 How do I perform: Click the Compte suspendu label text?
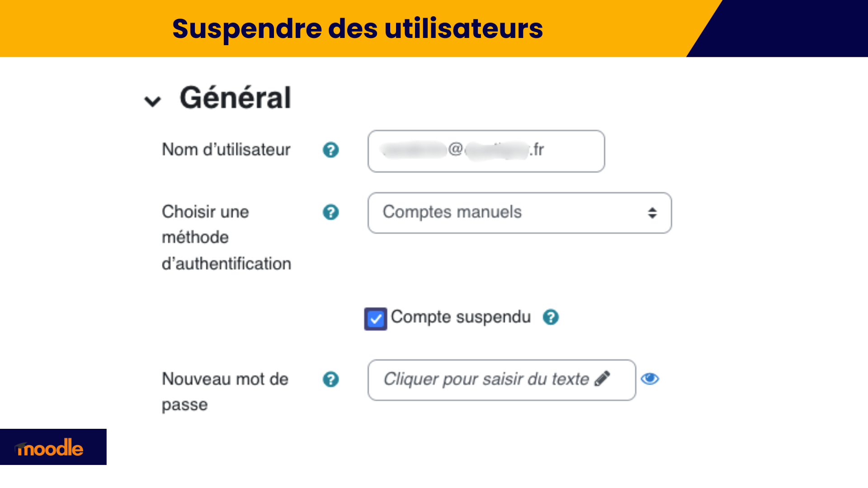click(x=461, y=317)
